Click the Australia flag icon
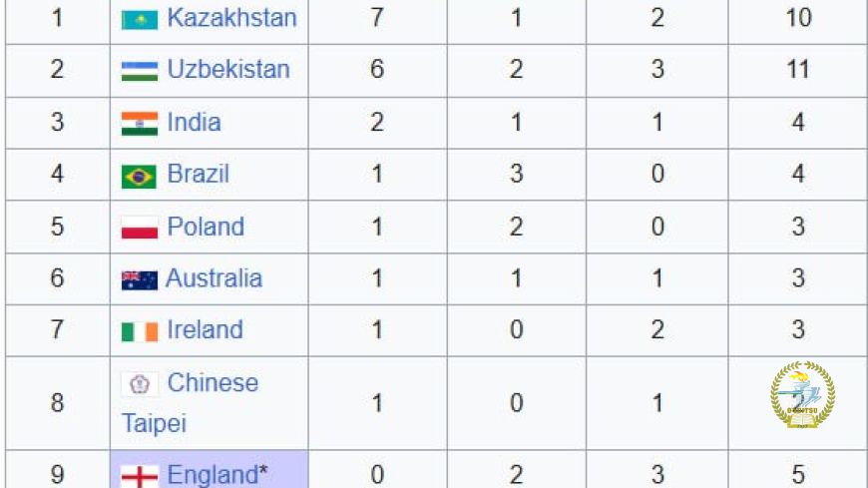 tap(140, 280)
